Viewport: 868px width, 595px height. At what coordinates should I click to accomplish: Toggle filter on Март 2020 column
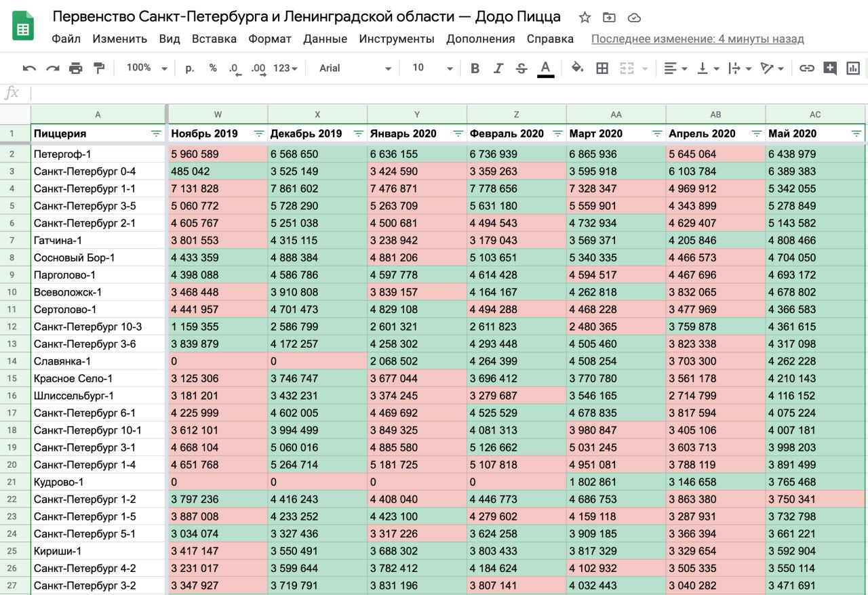pos(657,134)
